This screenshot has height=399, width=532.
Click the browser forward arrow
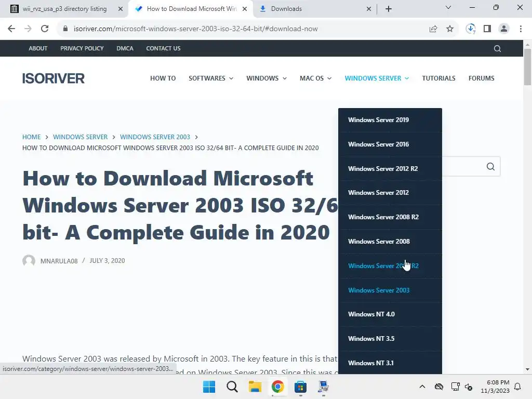(28, 29)
